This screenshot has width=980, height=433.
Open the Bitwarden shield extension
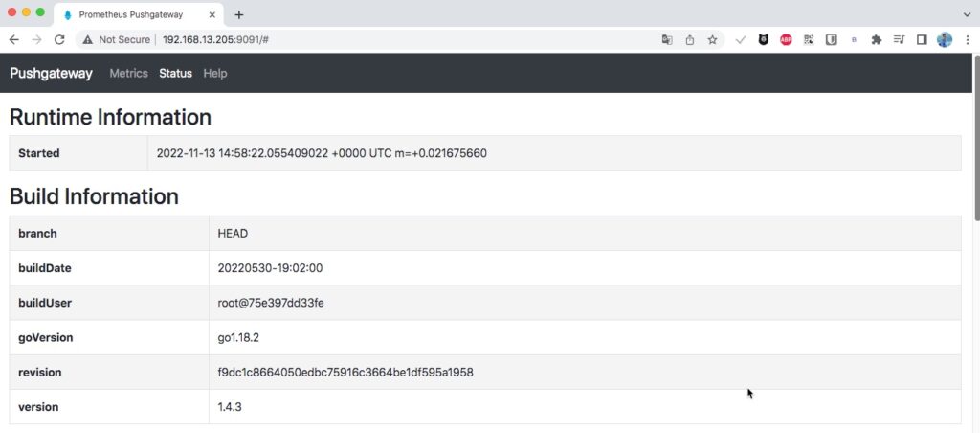click(832, 40)
